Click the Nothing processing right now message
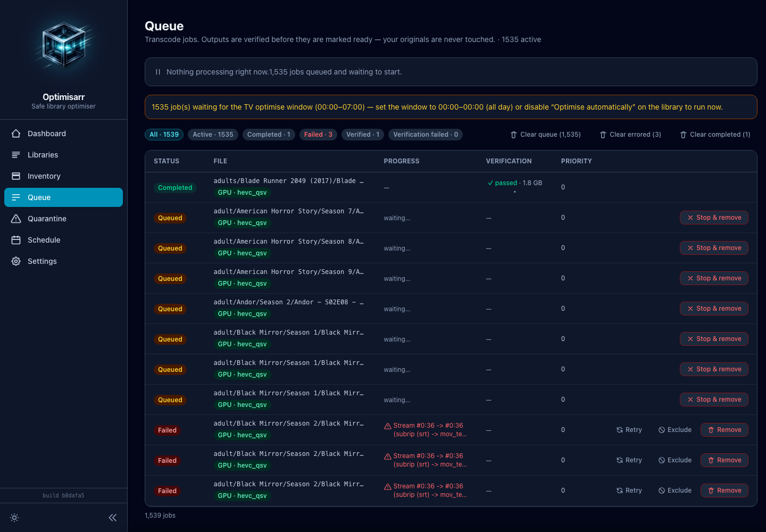Screen dimensions: 766x532 [x=284, y=72]
